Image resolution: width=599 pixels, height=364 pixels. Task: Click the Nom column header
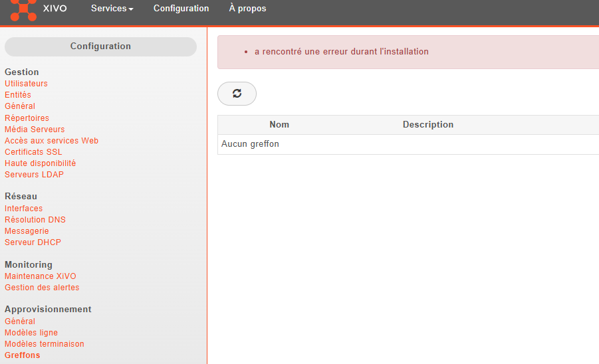pos(279,125)
